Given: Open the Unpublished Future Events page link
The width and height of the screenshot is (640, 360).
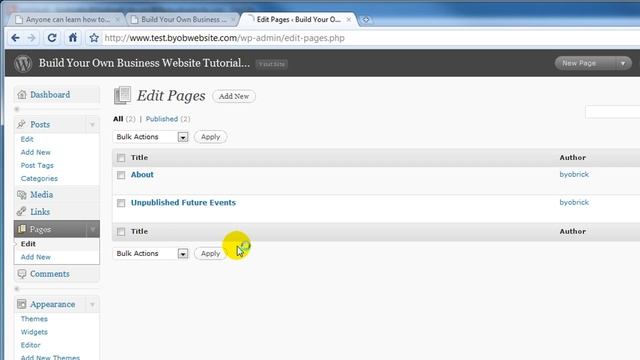Looking at the screenshot, I should tap(183, 202).
